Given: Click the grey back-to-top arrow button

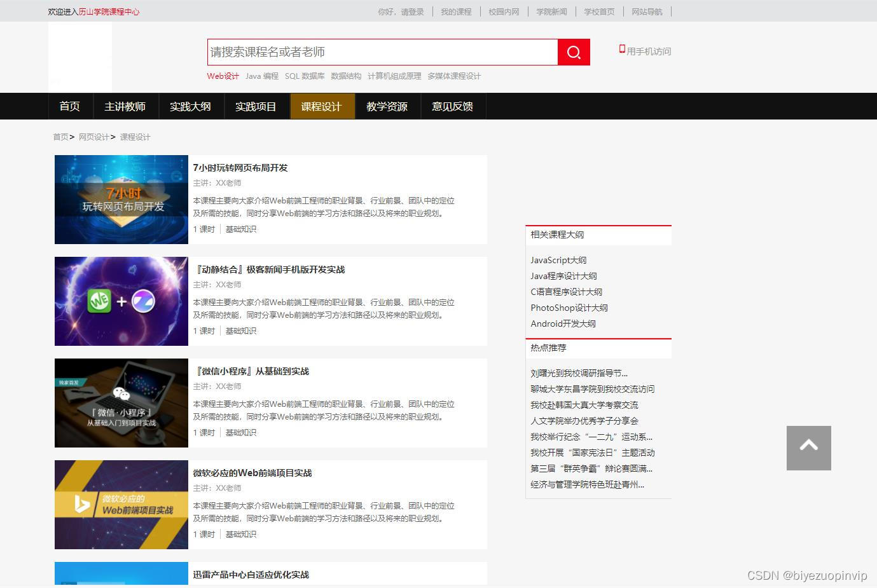Looking at the screenshot, I should (808, 448).
